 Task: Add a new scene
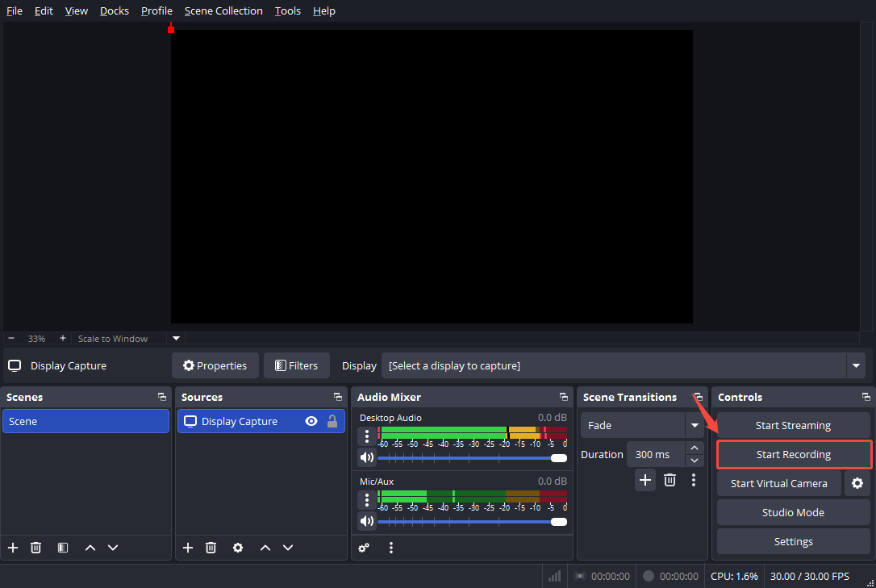click(x=12, y=548)
